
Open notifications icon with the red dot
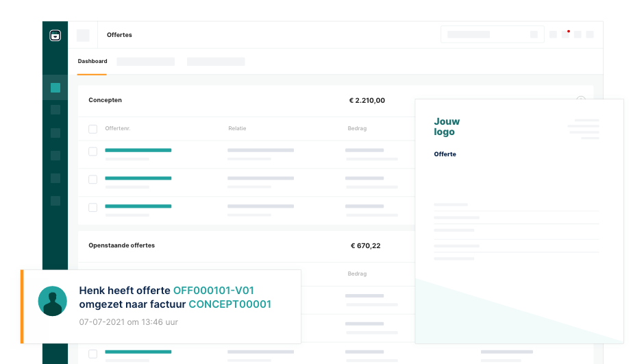565,34
